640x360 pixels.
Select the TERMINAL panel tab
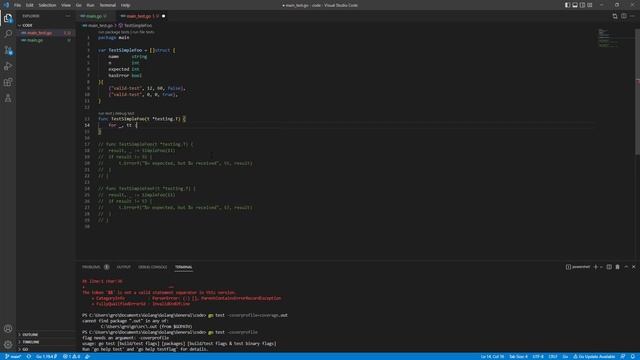(x=184, y=267)
